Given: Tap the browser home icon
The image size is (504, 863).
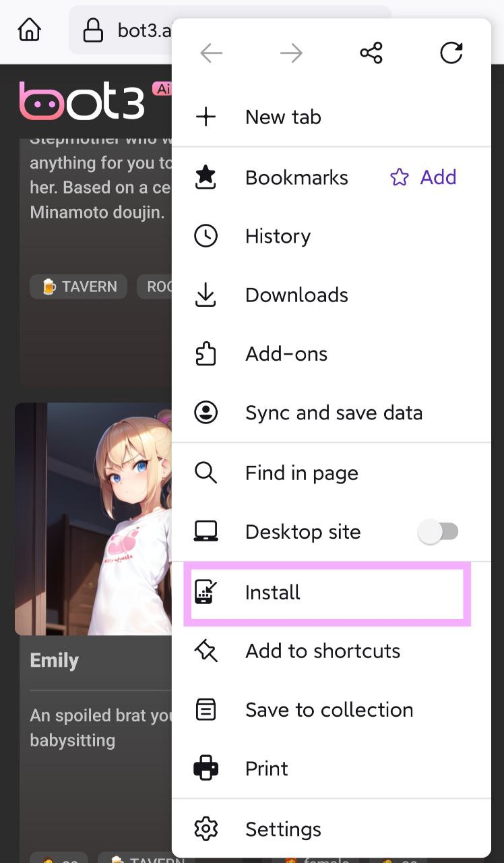Looking at the screenshot, I should click(x=30, y=30).
